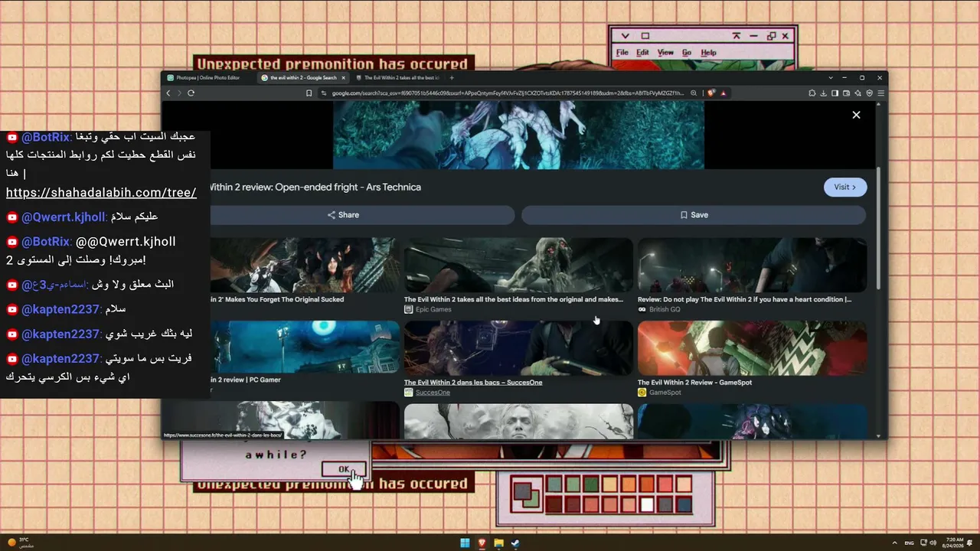Pick the dark green swatch in the retro palette
Image resolution: width=980 pixels, height=551 pixels.
click(590, 484)
